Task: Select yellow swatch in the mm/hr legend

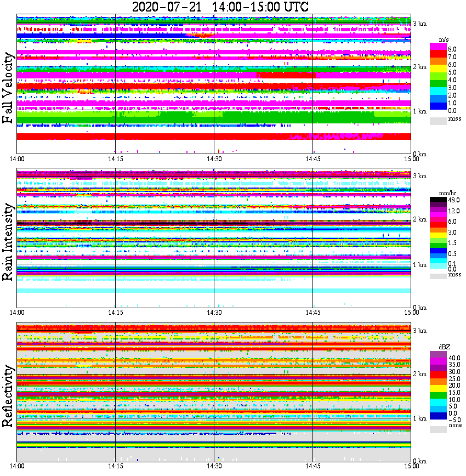Action: tap(438, 235)
